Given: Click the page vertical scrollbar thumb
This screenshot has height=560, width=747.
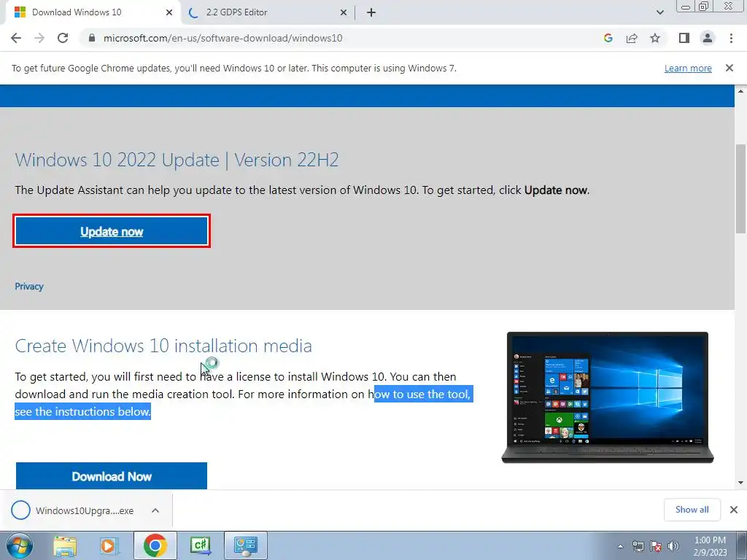Looking at the screenshot, I should click(x=741, y=188).
